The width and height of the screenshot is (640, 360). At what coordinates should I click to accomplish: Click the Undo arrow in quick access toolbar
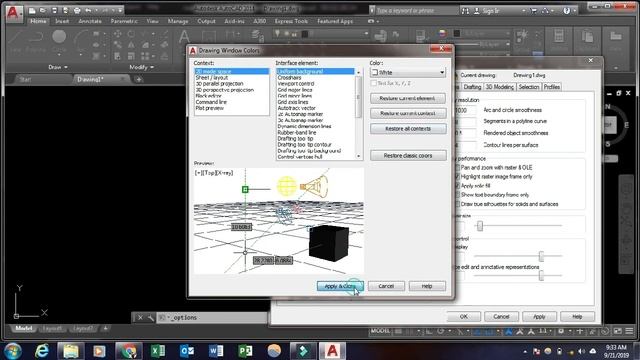88,10
